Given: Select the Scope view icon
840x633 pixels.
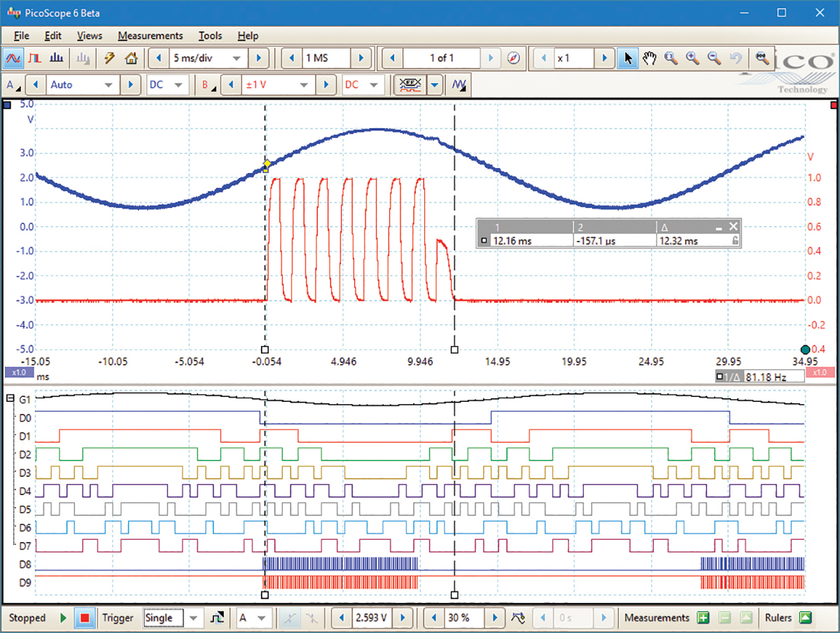Looking at the screenshot, I should pyautogui.click(x=13, y=59).
